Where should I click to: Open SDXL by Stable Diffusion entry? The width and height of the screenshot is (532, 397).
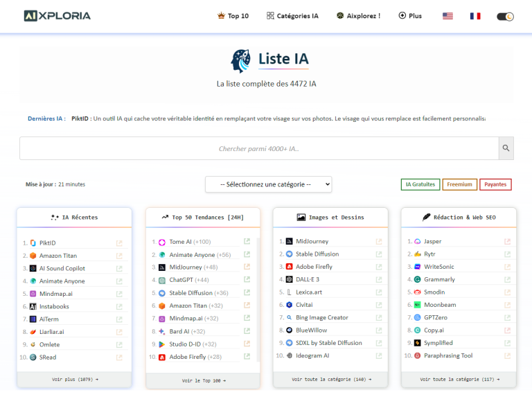[329, 343]
